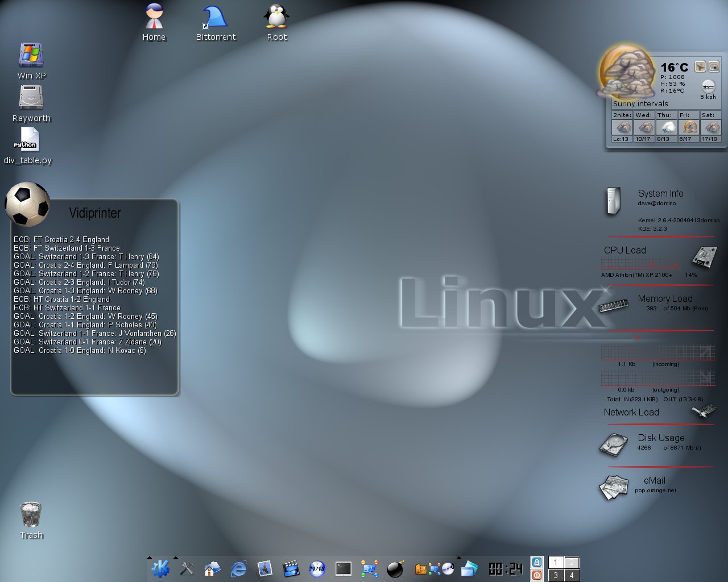Switch to virtual desktop 3
The height and width of the screenshot is (582, 728).
[556, 575]
